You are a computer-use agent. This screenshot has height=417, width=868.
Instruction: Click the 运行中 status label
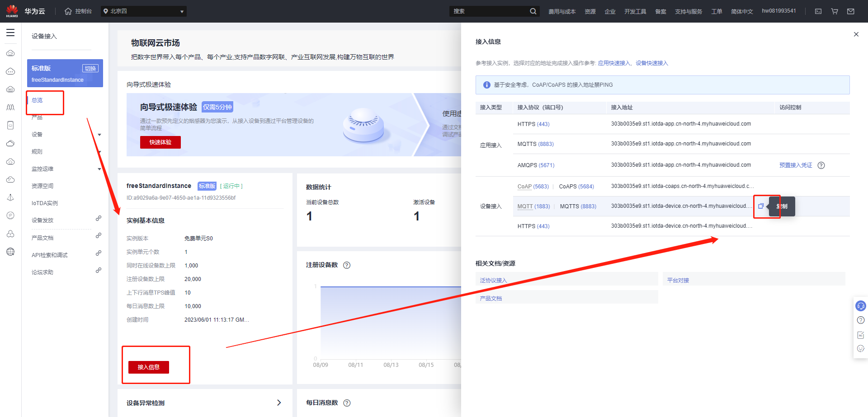coord(231,186)
